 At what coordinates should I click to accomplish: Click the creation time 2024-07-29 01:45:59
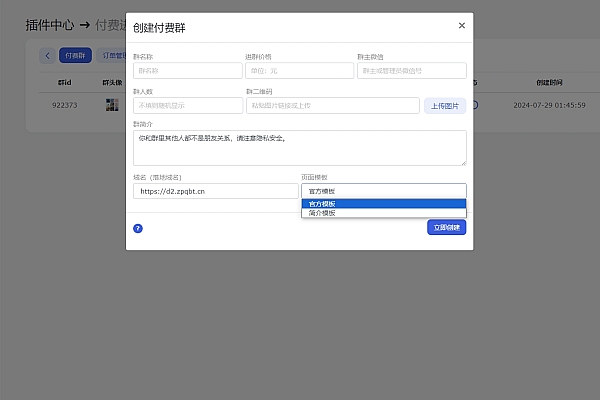(549, 105)
